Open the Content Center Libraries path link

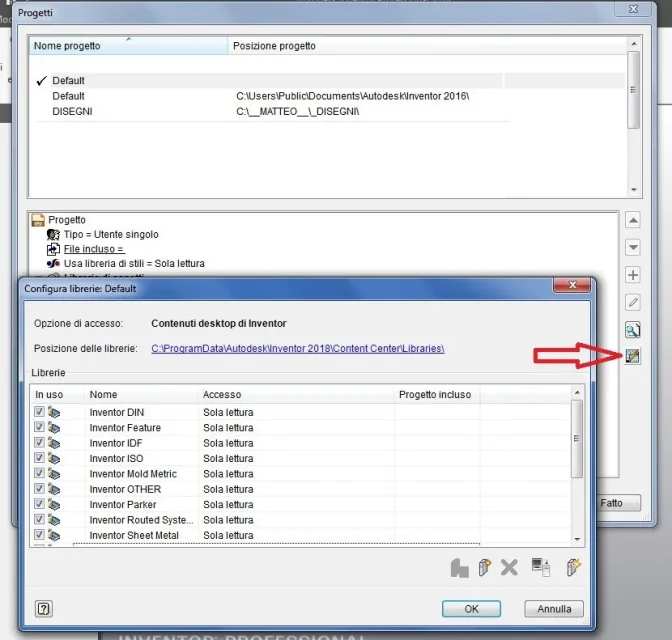297,349
